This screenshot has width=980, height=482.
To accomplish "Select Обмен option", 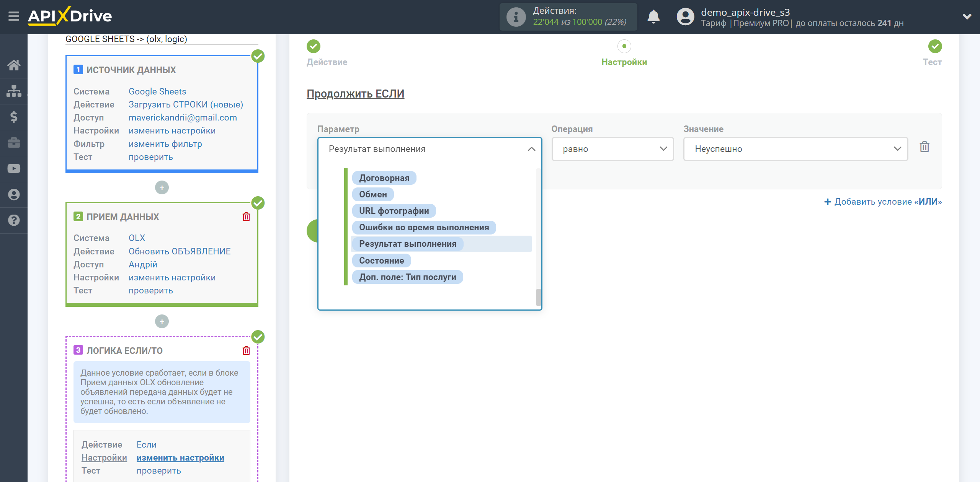I will pyautogui.click(x=373, y=194).
